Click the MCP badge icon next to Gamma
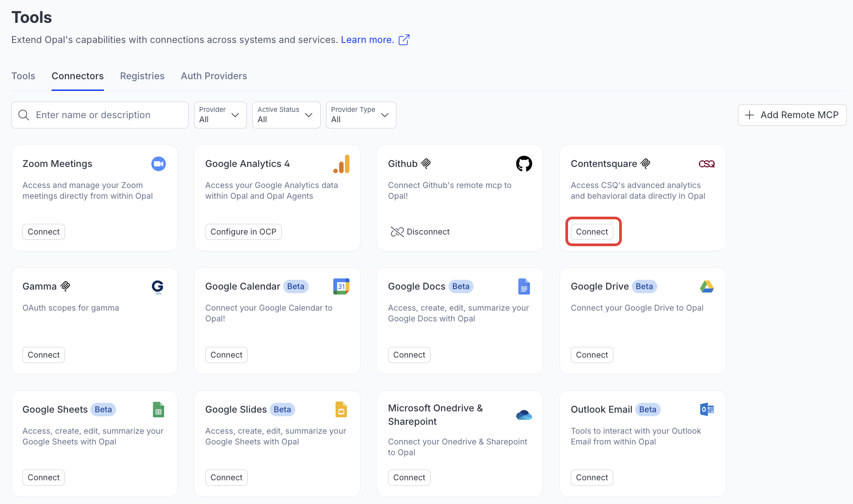853x504 pixels. 65,286
